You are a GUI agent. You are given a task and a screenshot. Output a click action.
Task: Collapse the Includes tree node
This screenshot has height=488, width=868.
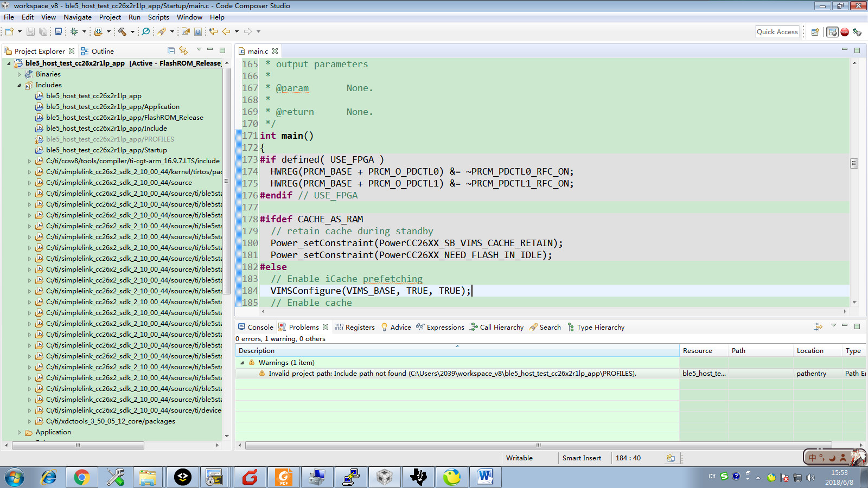point(19,85)
